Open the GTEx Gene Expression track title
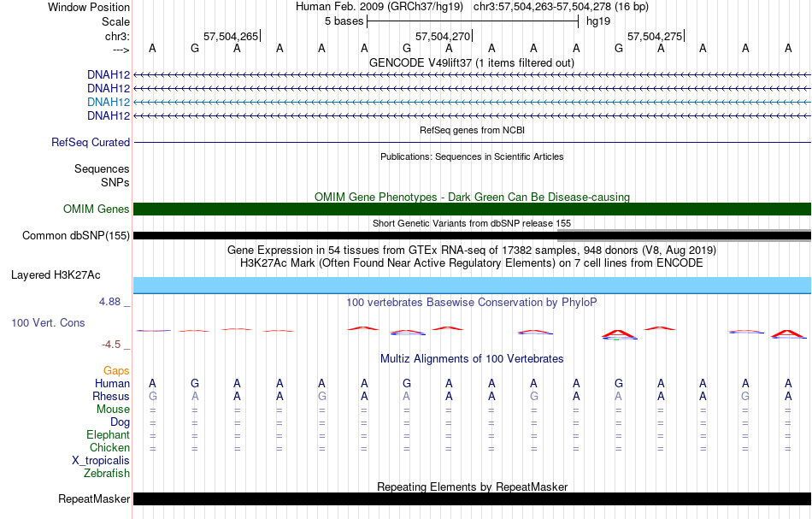The width and height of the screenshot is (812, 519). (472, 251)
